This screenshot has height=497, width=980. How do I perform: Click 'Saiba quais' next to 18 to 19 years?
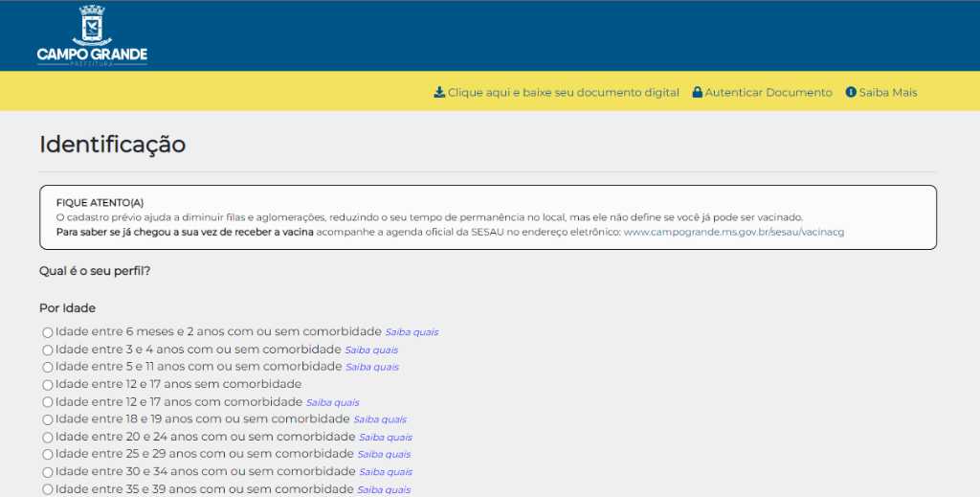point(380,419)
